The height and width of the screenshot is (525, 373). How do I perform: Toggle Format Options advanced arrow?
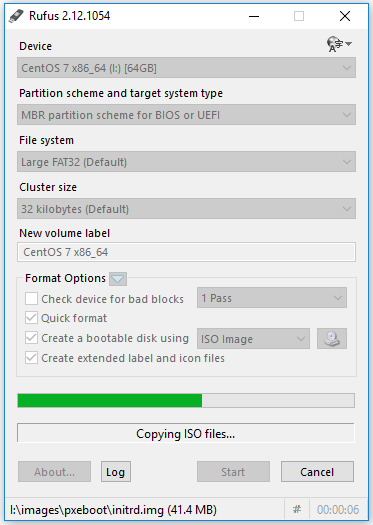point(118,279)
